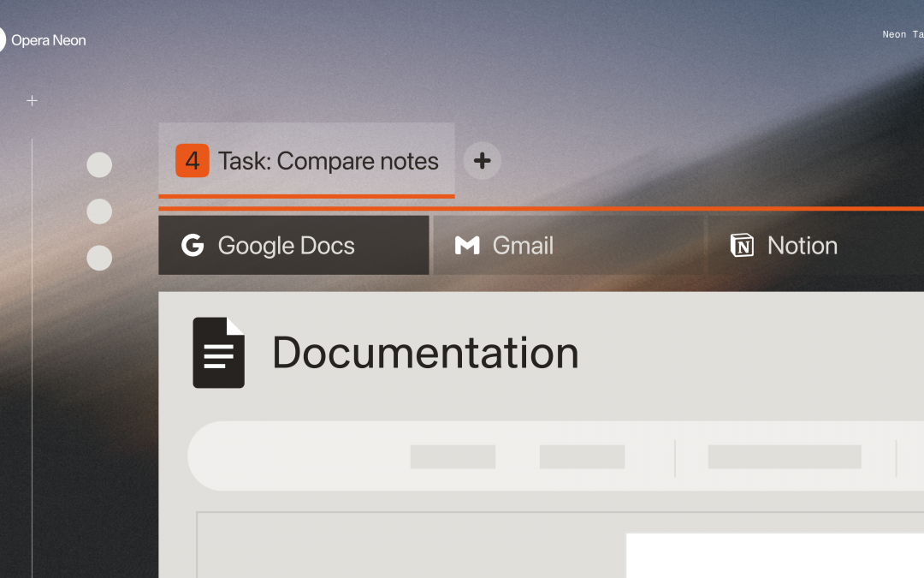Add a new task with round plus button
This screenshot has height=578, width=924.
pyautogui.click(x=482, y=161)
